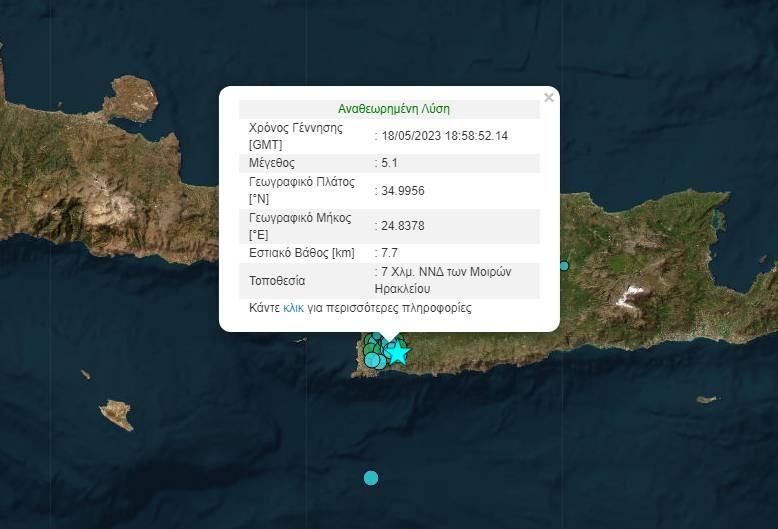Select the isolated circle marker in the southern sea
This screenshot has height=529, width=778.
pyautogui.click(x=371, y=478)
